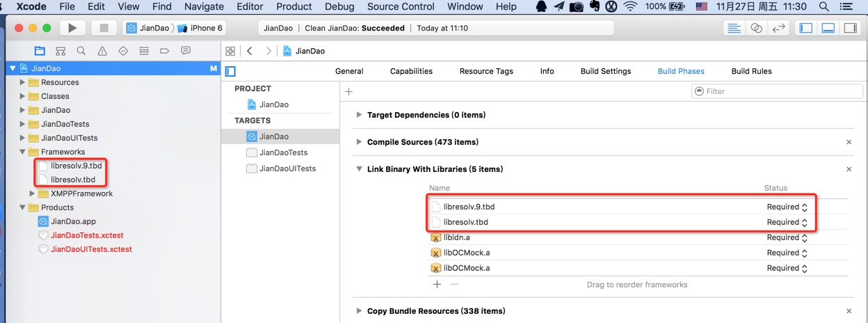Run the JianDao build with Play button
868x323 pixels.
tap(72, 28)
